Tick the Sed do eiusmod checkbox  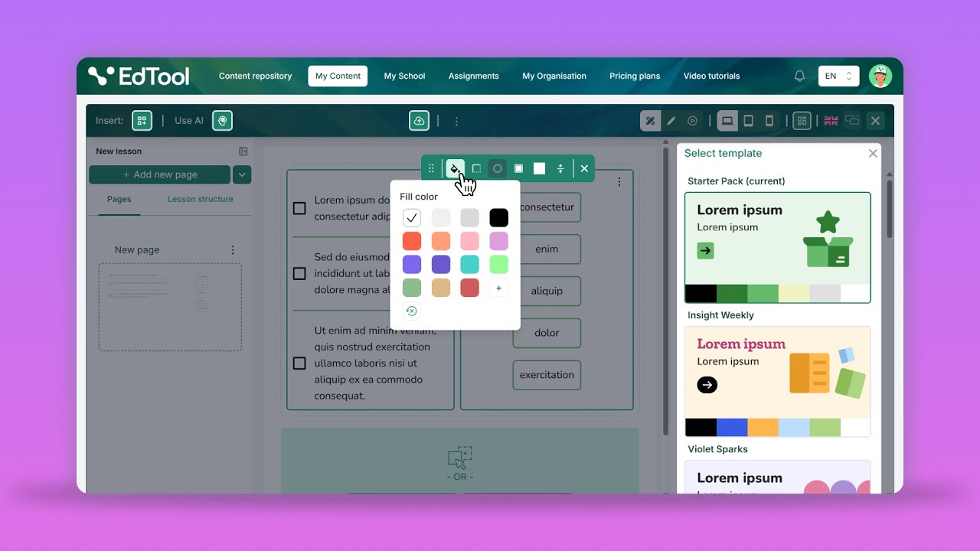click(299, 273)
